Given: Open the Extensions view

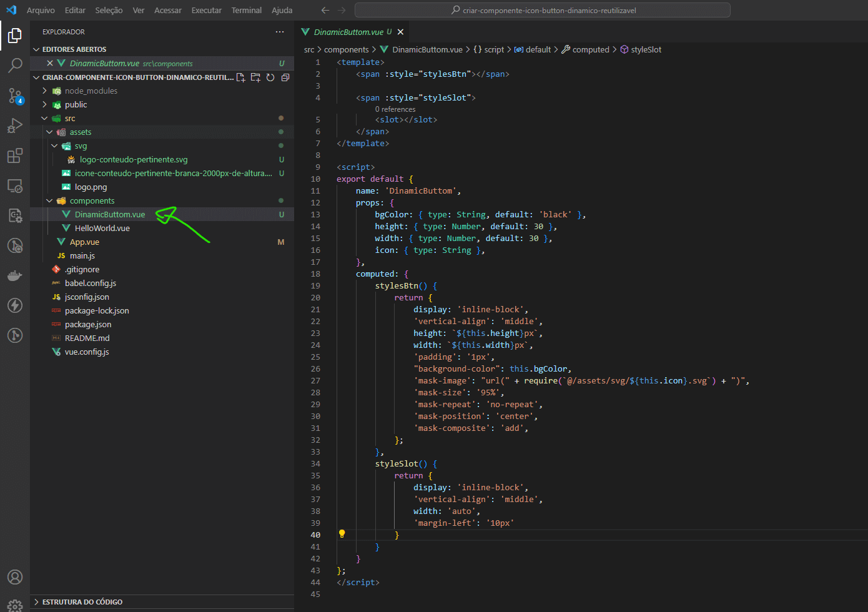Looking at the screenshot, I should 15,155.
